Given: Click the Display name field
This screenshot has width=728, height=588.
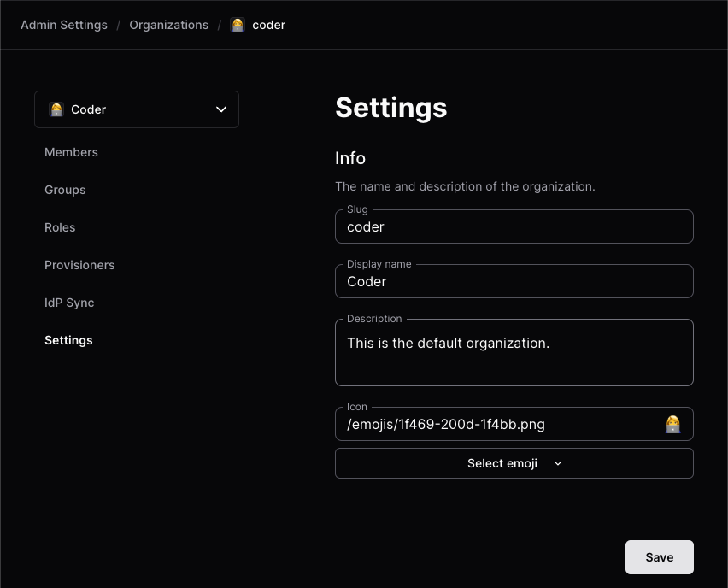Looking at the screenshot, I should pos(514,281).
